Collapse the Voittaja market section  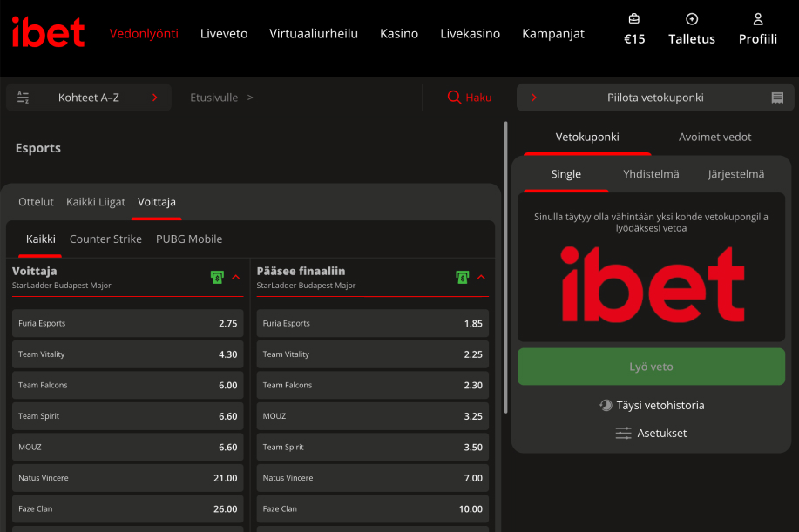pyautogui.click(x=236, y=277)
